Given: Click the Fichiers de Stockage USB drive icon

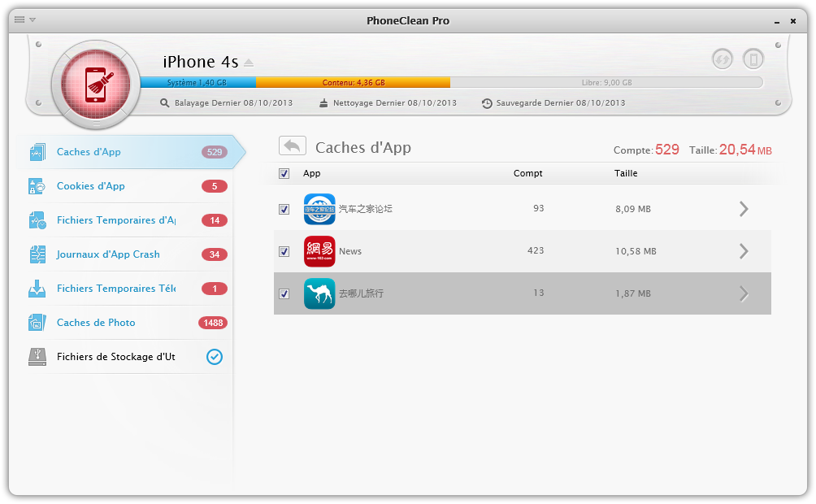Looking at the screenshot, I should tap(37, 357).
